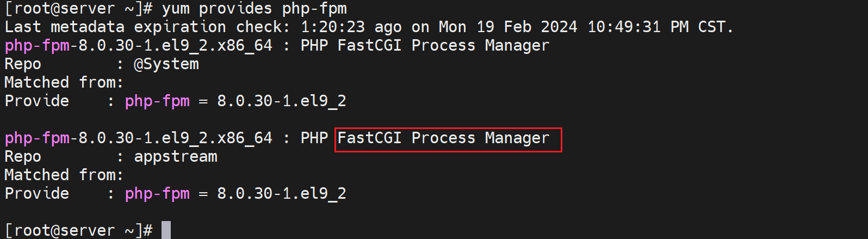The width and height of the screenshot is (868, 239).
Task: Click the 'Matched from:' label below 'appstream'
Action: 64,175
